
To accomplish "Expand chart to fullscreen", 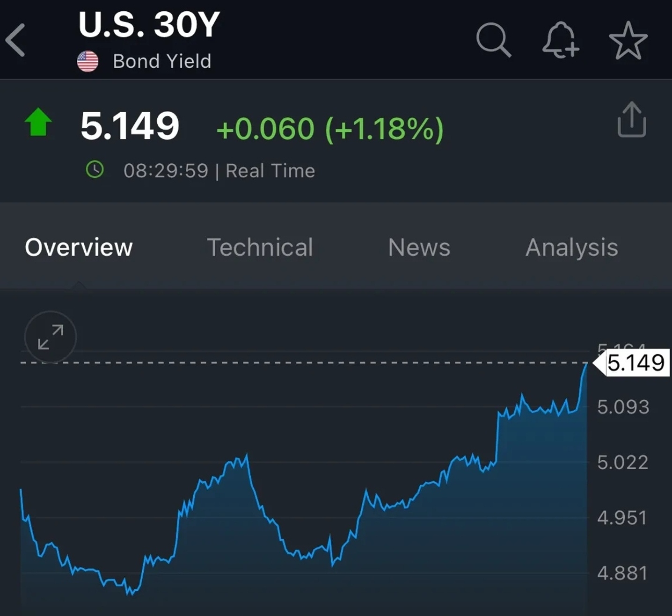I will pyautogui.click(x=51, y=337).
